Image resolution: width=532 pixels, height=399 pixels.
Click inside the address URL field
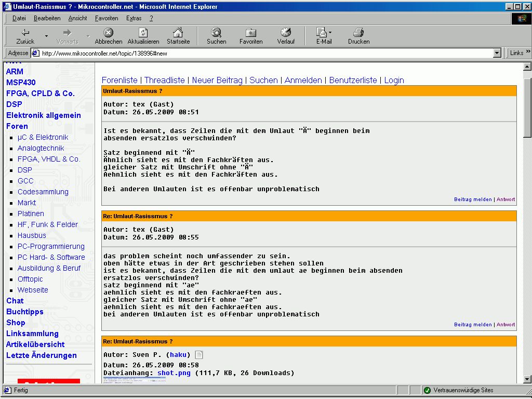(x=260, y=53)
